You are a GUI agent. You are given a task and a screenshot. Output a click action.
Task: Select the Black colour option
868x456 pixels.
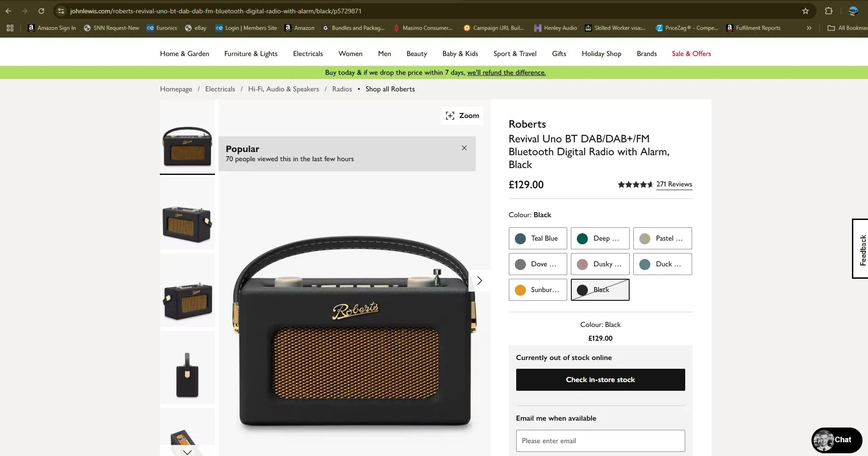(x=600, y=290)
